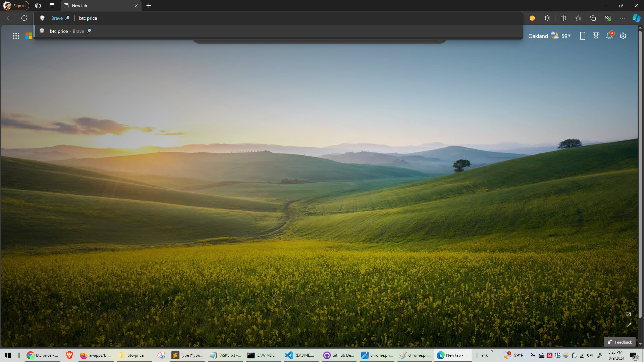Open Browser essentials heart icon
Image resolution: width=644 pixels, height=362 pixels.
point(608,18)
